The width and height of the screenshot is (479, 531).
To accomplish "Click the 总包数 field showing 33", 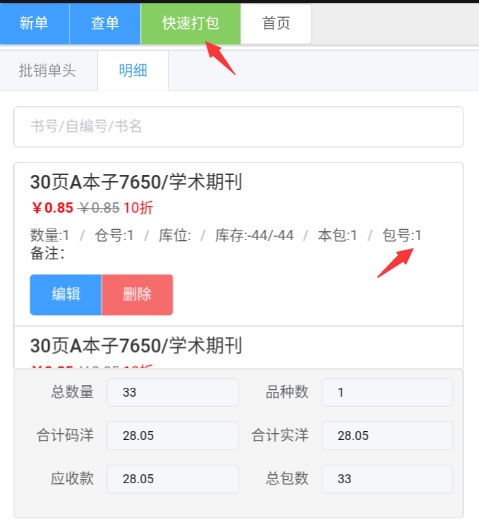I will coord(387,479).
